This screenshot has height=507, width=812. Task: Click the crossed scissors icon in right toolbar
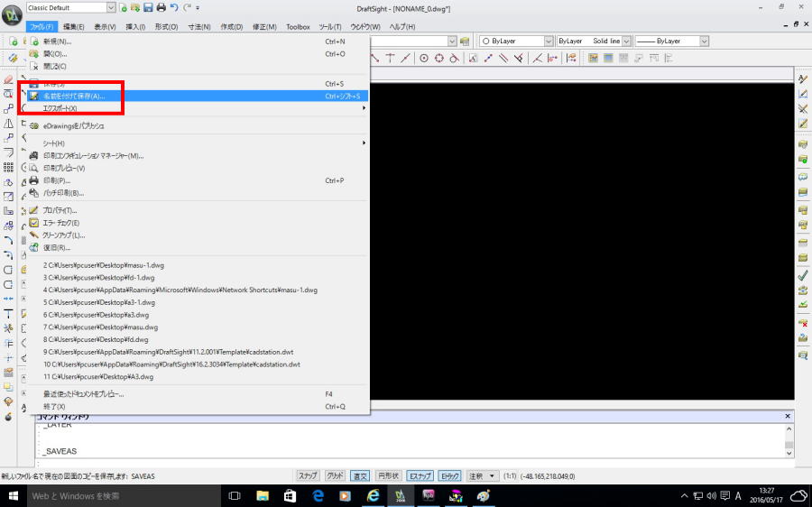(803, 108)
